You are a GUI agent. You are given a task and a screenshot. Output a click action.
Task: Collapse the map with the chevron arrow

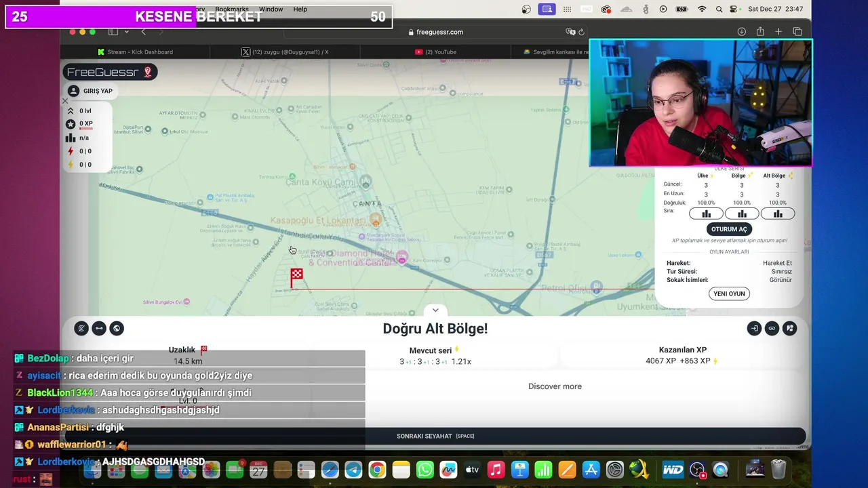tap(435, 310)
